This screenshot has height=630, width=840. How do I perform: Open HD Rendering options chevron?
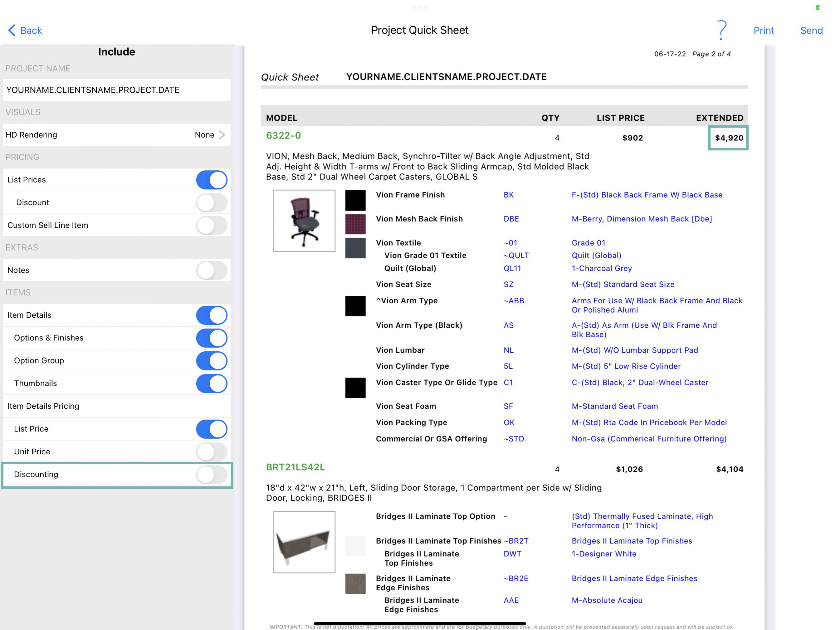pos(222,135)
